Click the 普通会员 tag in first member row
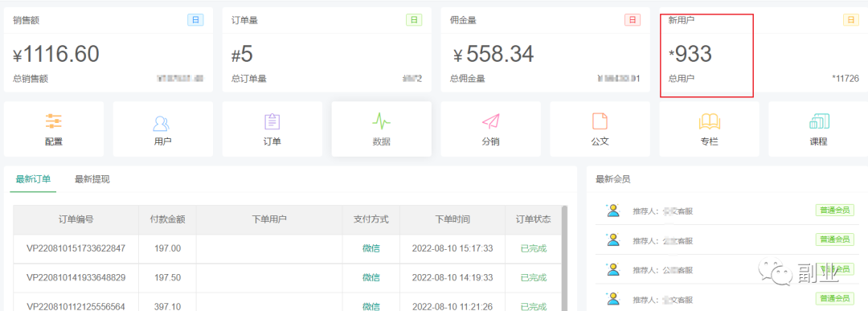This screenshot has width=868, height=311. pyautogui.click(x=834, y=211)
